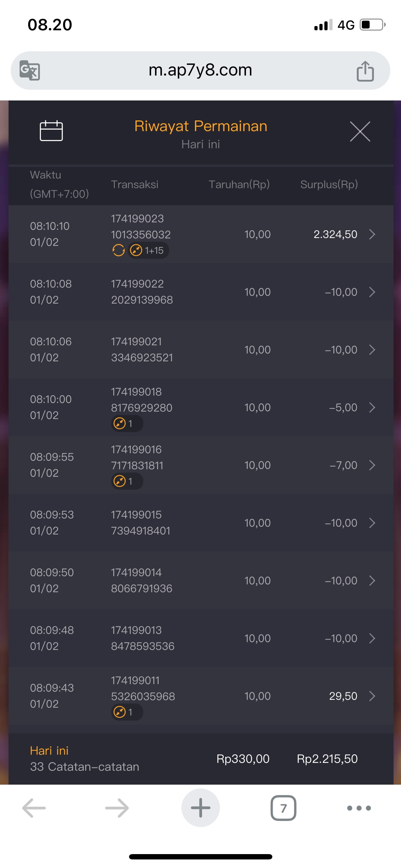
Task: Open the tab switcher showing 7 tabs
Action: point(283,808)
